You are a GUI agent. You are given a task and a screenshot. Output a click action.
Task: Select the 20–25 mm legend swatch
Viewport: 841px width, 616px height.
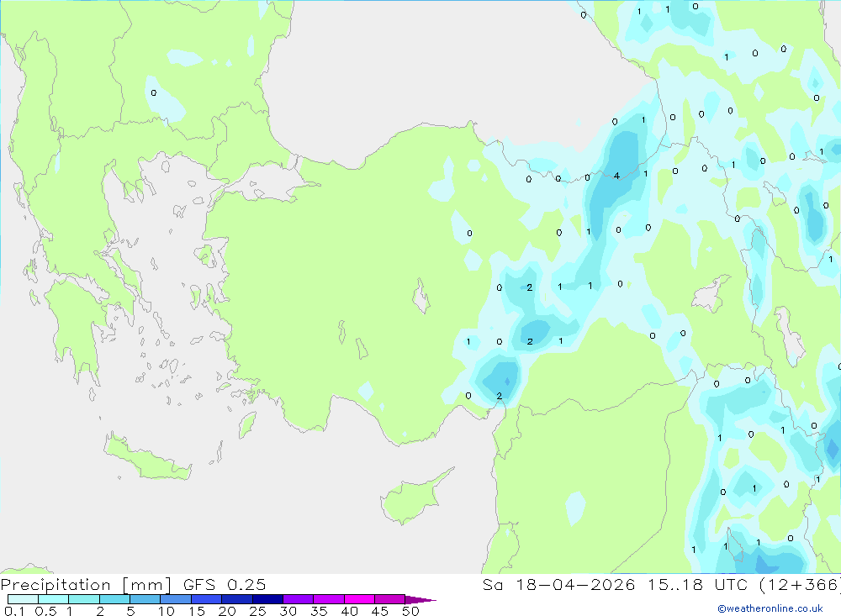click(237, 599)
